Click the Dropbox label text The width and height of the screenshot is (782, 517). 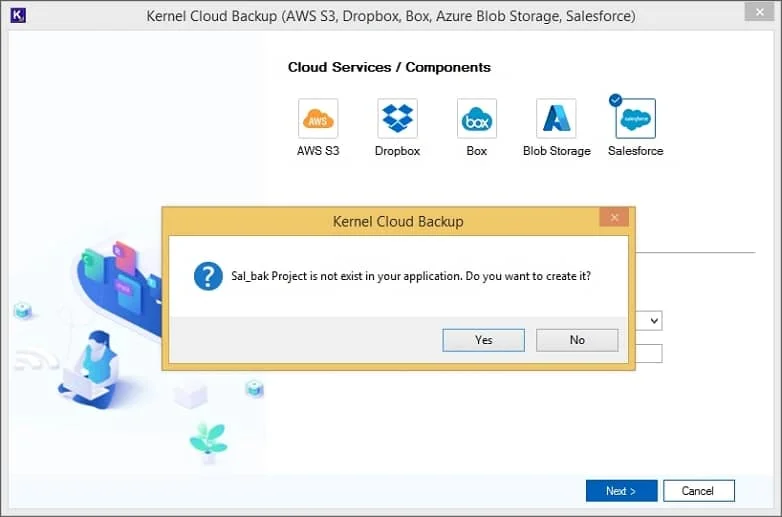[397, 151]
